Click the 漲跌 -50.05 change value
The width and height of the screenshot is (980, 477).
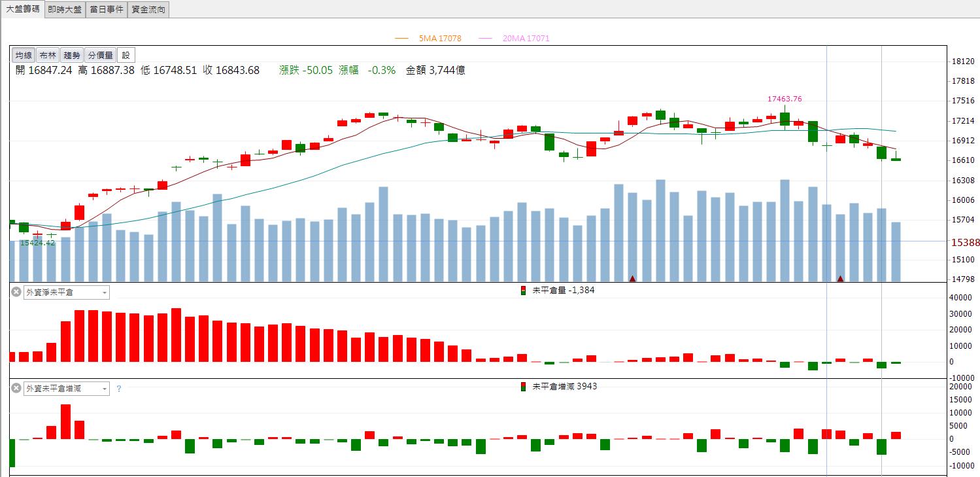[x=306, y=71]
